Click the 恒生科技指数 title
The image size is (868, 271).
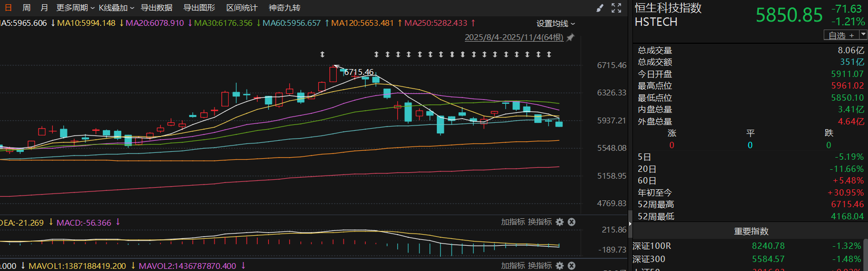pos(668,8)
